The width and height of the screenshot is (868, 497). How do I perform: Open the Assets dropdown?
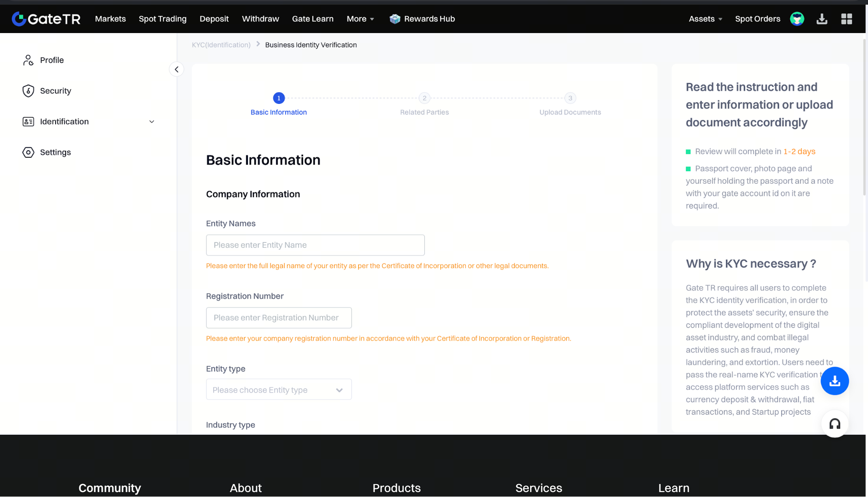[x=705, y=19]
